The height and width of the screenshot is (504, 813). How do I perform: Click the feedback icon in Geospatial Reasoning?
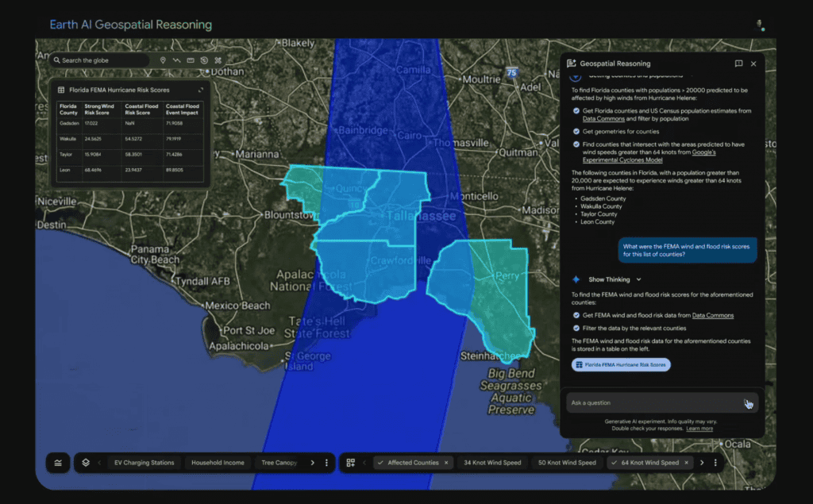(x=738, y=63)
